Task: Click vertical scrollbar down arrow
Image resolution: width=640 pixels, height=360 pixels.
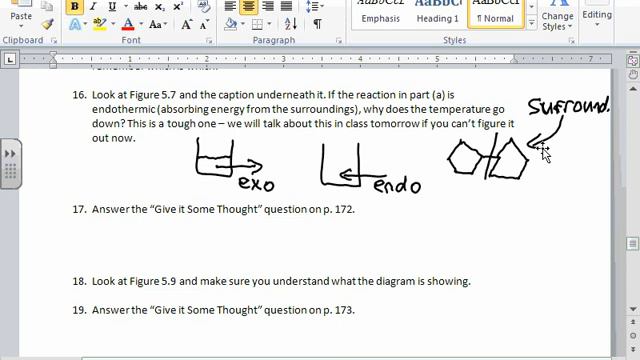Action: click(x=633, y=309)
